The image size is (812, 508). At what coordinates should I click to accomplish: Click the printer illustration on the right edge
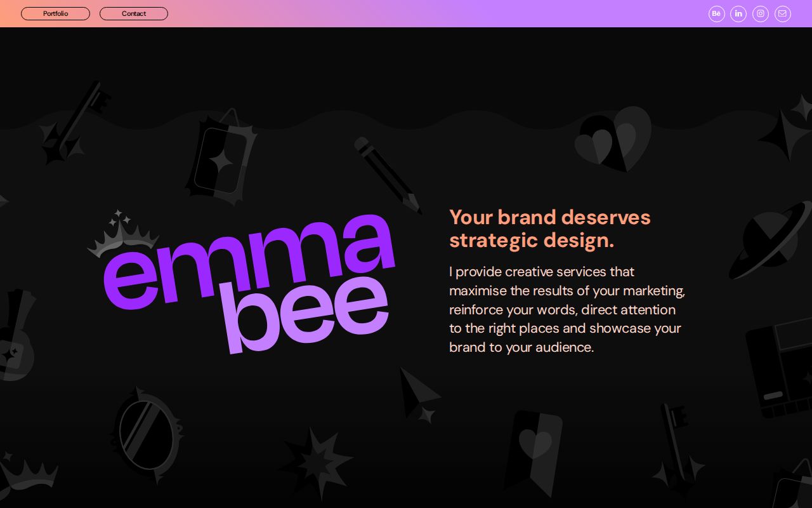pos(780,368)
